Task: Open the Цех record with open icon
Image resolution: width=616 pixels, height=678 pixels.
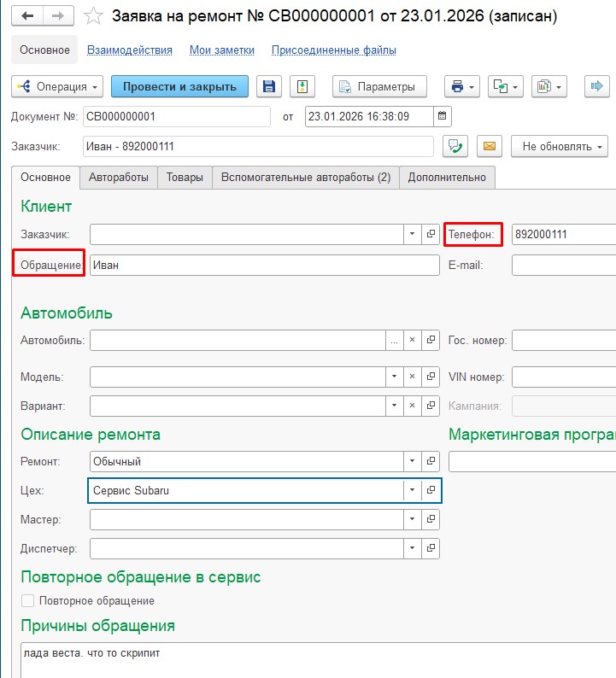Action: tap(431, 490)
